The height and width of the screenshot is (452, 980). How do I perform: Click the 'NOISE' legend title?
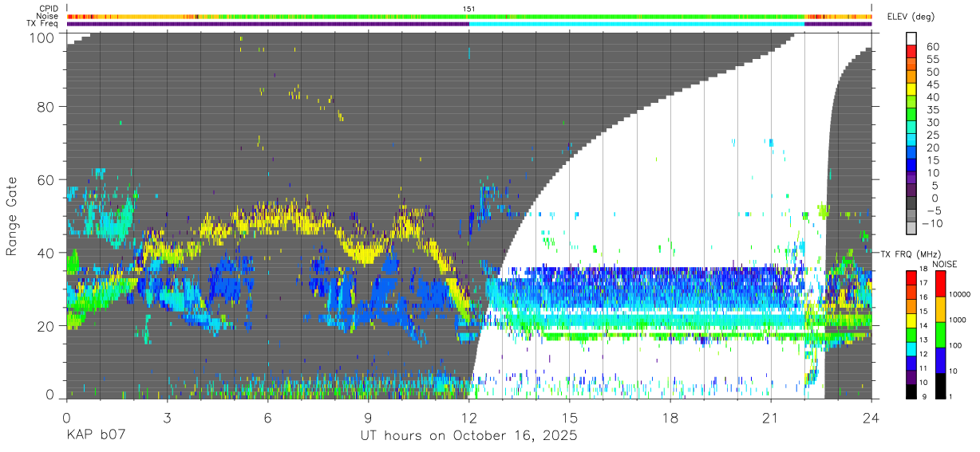946,264
